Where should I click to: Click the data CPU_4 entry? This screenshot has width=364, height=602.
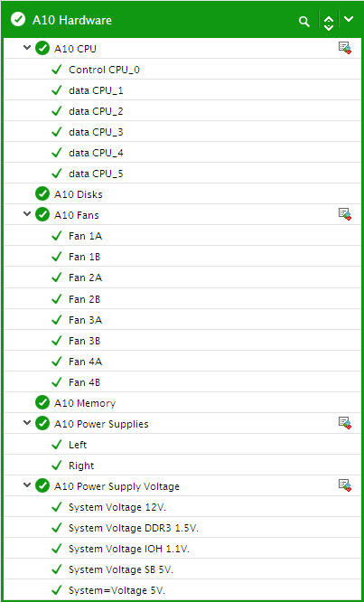(182, 153)
